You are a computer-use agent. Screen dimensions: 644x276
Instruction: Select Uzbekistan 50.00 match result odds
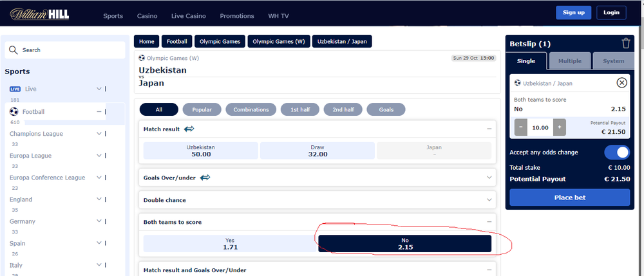click(200, 151)
